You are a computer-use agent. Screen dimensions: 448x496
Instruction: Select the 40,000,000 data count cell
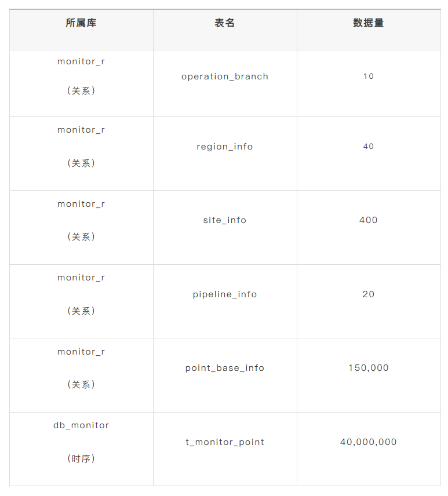[369, 442]
